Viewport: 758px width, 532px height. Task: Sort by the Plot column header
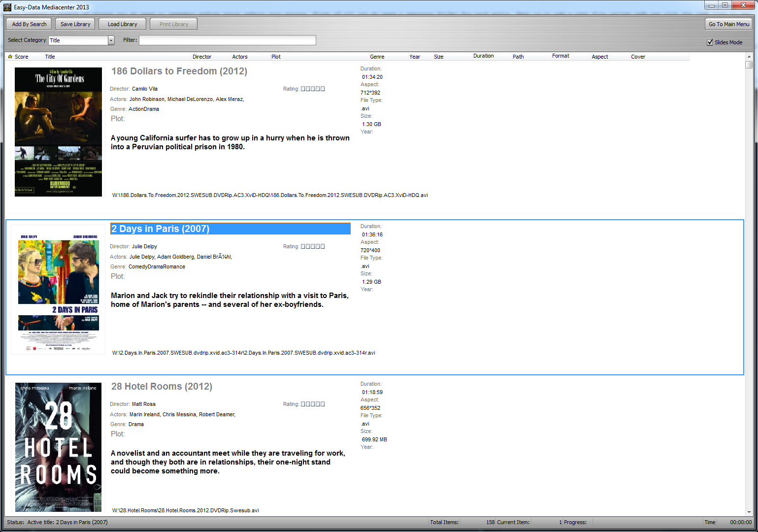point(276,57)
